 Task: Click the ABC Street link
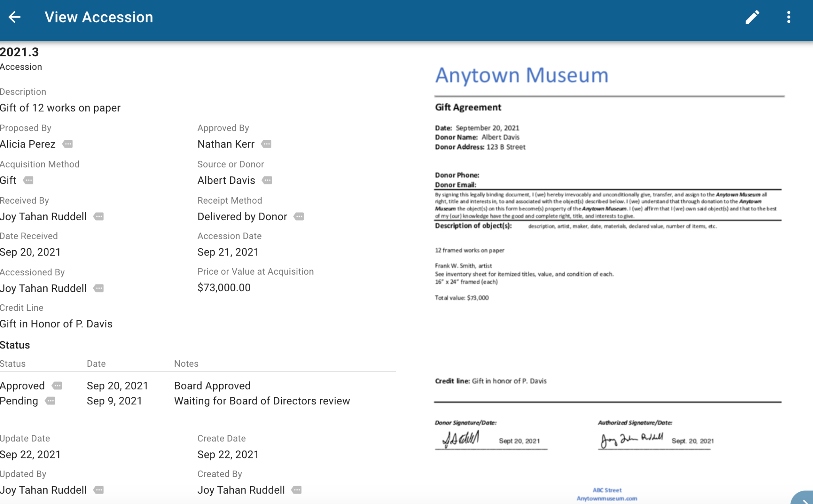pos(607,490)
